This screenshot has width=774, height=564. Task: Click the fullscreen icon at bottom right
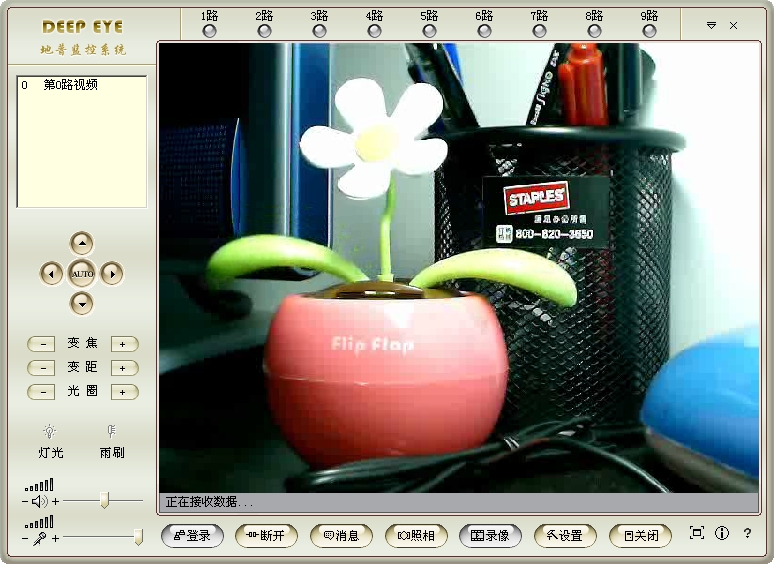click(x=697, y=533)
